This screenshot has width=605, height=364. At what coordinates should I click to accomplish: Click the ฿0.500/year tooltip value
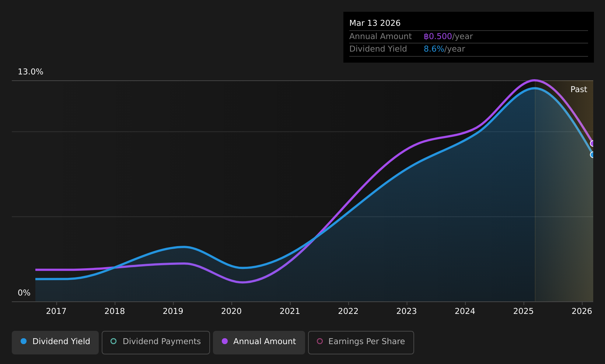(448, 36)
